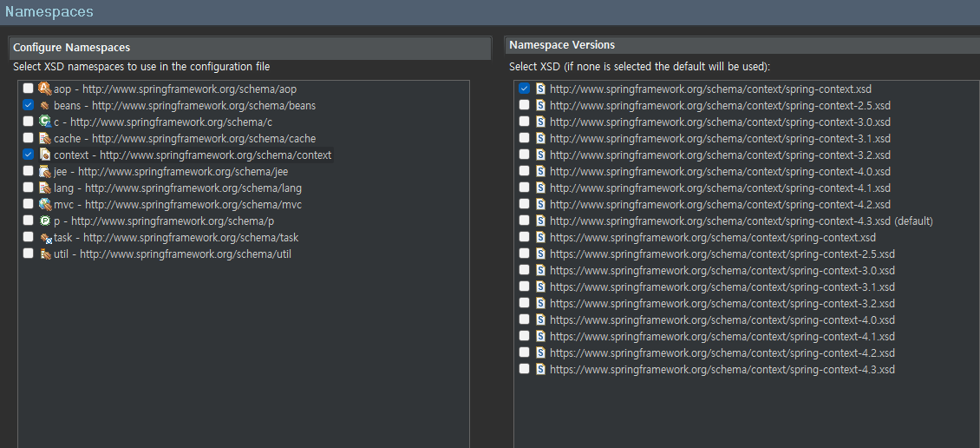This screenshot has width=980, height=448.
Task: Click the XSD icon for http spring-context-3.0.xsd
Action: [x=540, y=122]
